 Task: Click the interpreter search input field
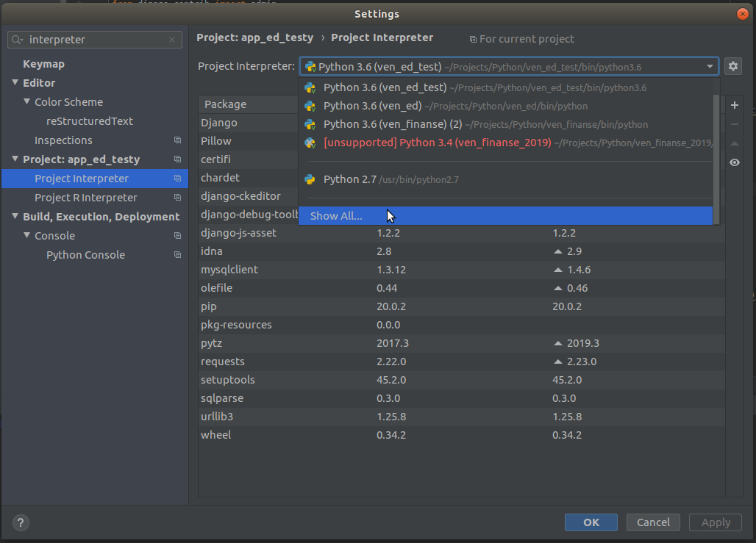[95, 40]
